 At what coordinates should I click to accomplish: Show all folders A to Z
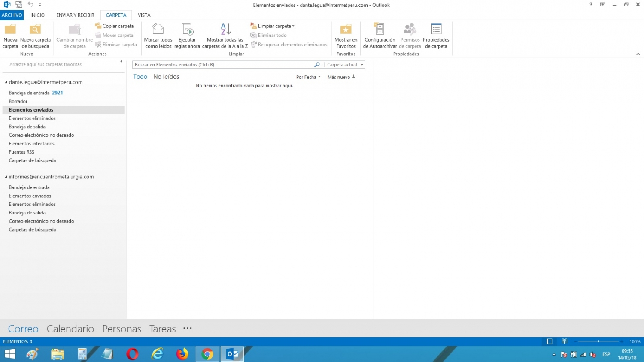pos(225,36)
